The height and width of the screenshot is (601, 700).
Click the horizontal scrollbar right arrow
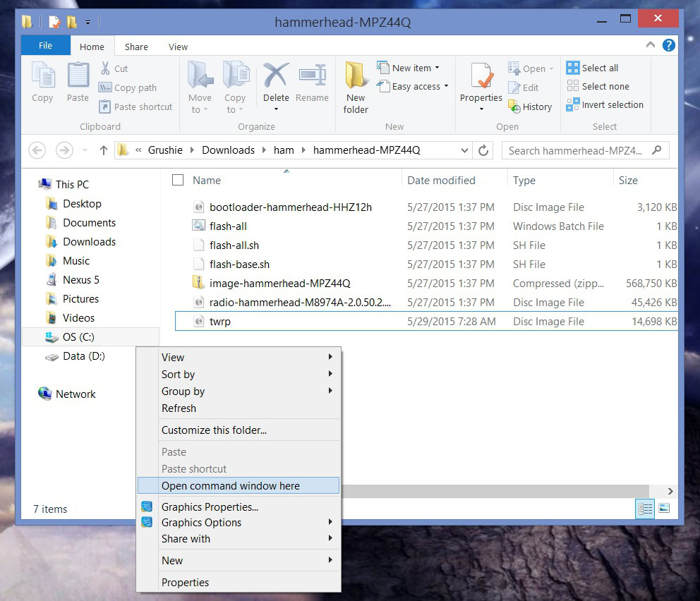click(x=670, y=491)
